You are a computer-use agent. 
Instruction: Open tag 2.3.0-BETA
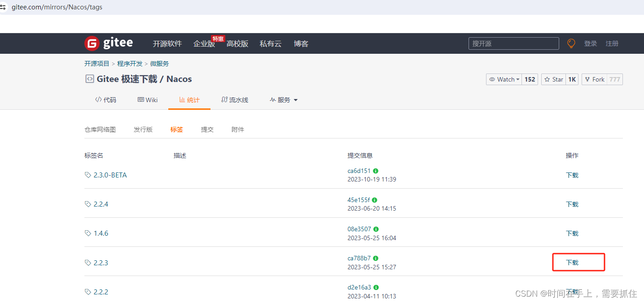point(110,175)
